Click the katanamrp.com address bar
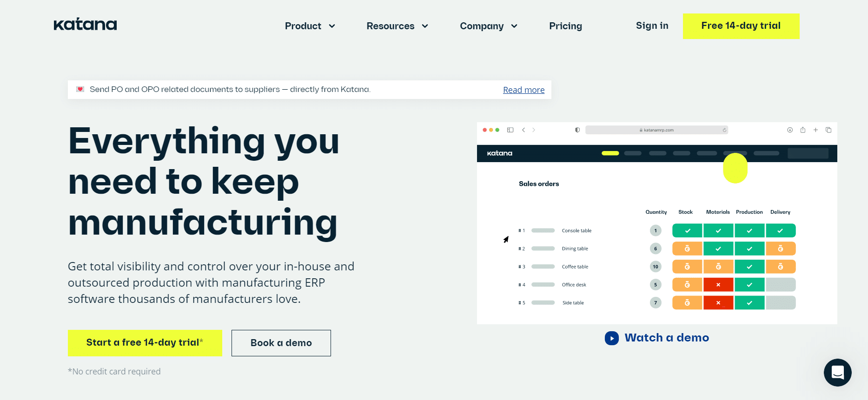This screenshot has width=868, height=400. (656, 130)
